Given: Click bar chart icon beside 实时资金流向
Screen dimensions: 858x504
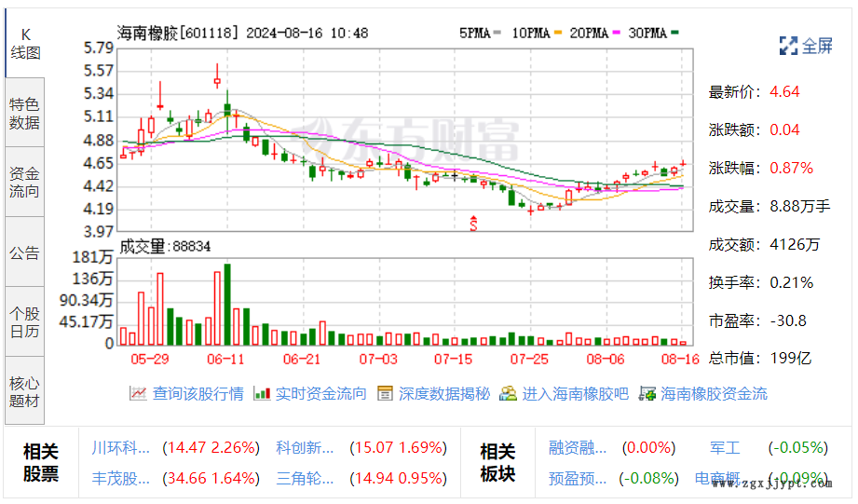Looking at the screenshot, I should tap(262, 393).
